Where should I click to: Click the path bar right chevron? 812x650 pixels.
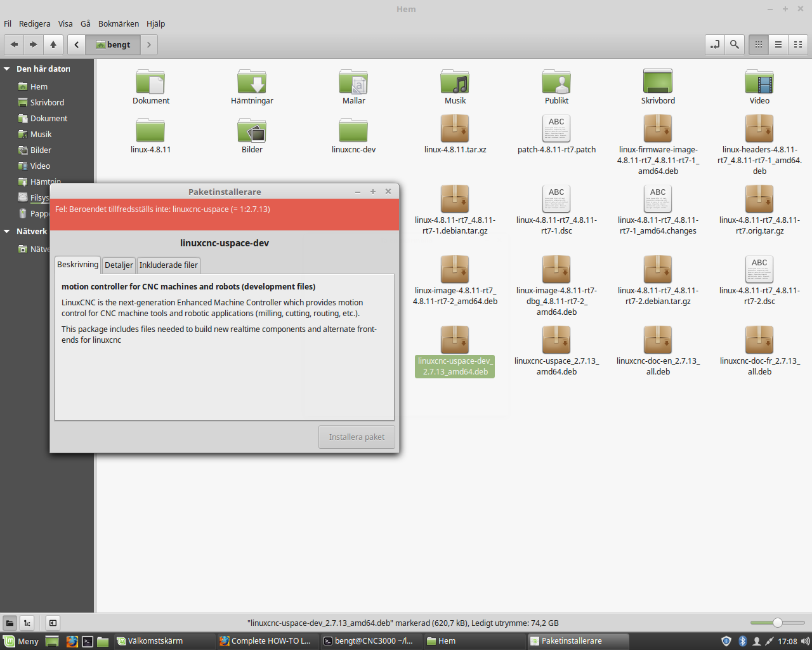coord(149,44)
